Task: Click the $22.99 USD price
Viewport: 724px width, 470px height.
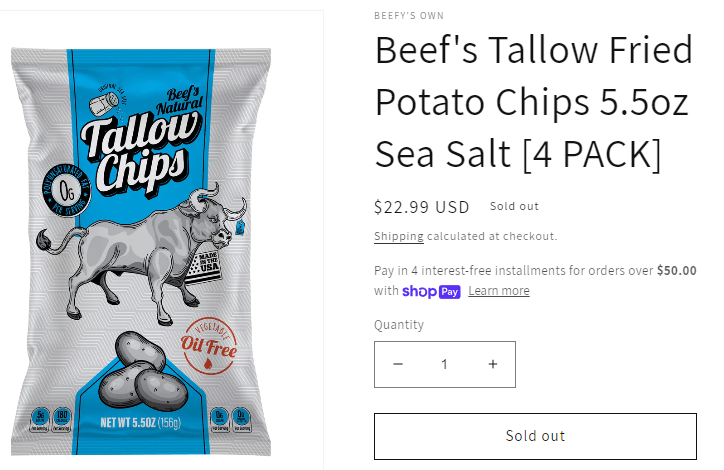Action: (x=422, y=207)
